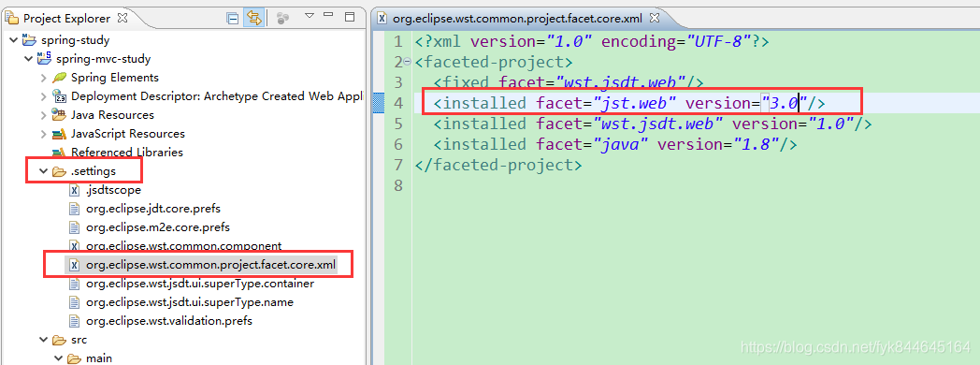This screenshot has height=365, width=980.
Task: Click line number 1 in the editor gutter
Action: point(398,42)
